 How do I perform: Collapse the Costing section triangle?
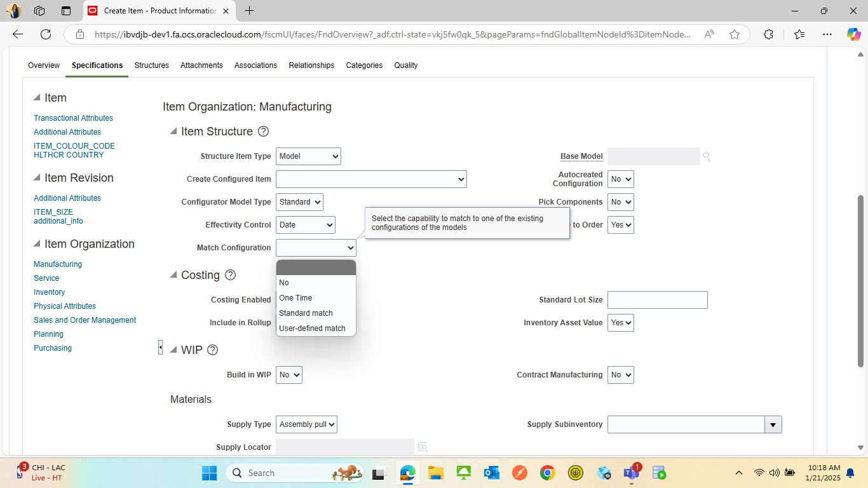click(x=172, y=275)
